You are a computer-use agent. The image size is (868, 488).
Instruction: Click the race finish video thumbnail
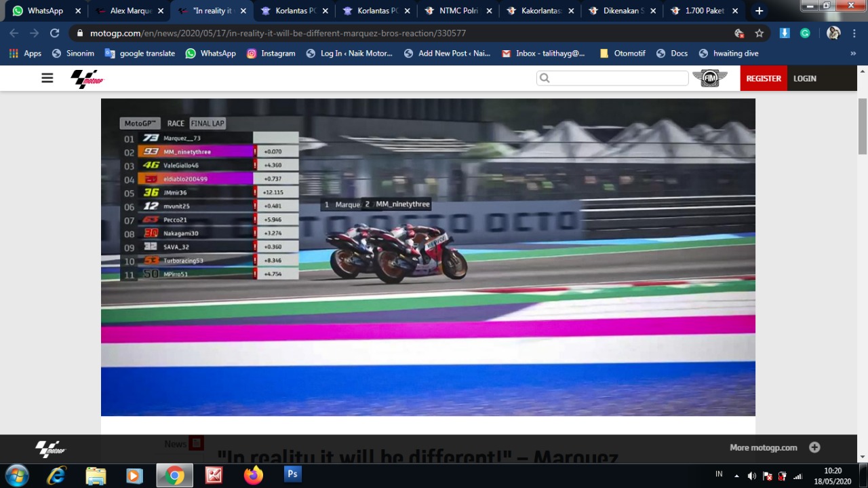(428, 257)
